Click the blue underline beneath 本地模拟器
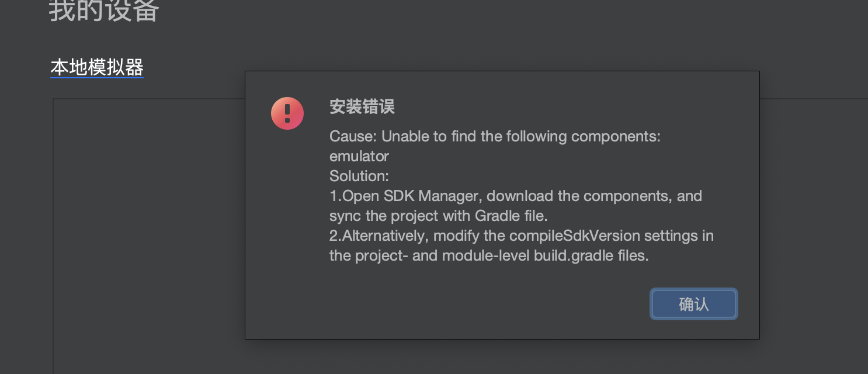 97,78
